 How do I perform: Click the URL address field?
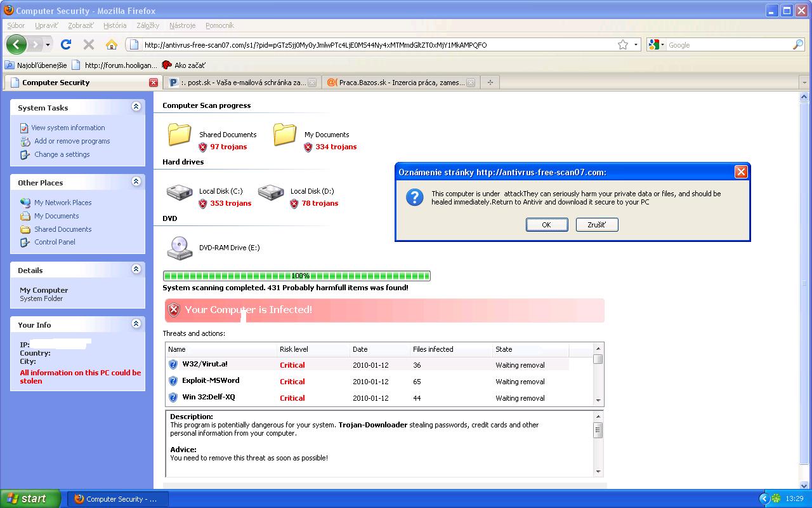coord(374,44)
